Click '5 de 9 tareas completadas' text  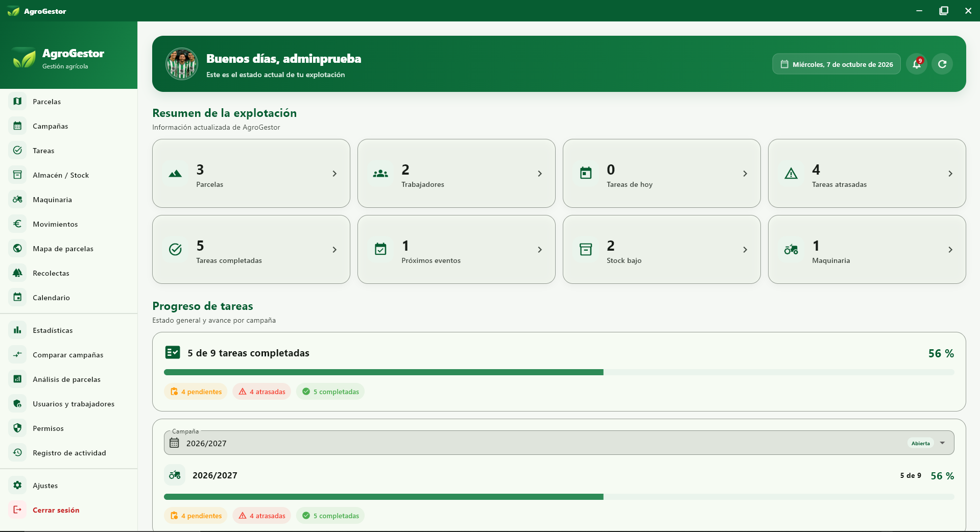point(248,353)
